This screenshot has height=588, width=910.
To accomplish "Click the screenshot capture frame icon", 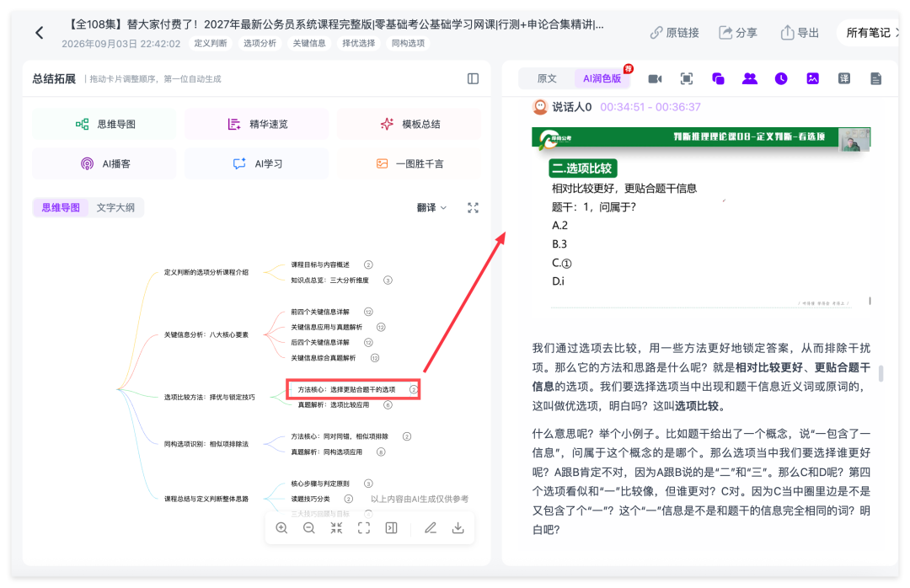I will [686, 79].
